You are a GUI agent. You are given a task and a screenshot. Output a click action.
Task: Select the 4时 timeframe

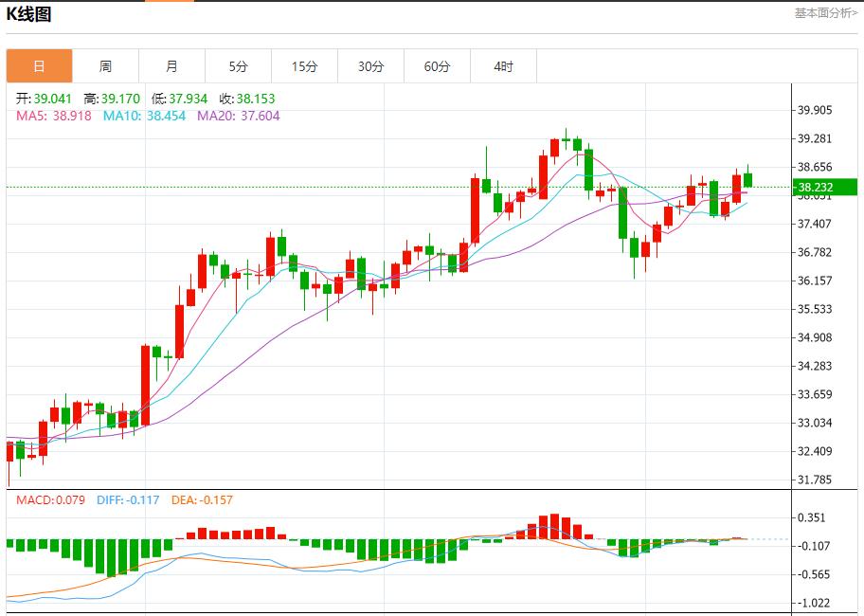pyautogui.click(x=503, y=66)
